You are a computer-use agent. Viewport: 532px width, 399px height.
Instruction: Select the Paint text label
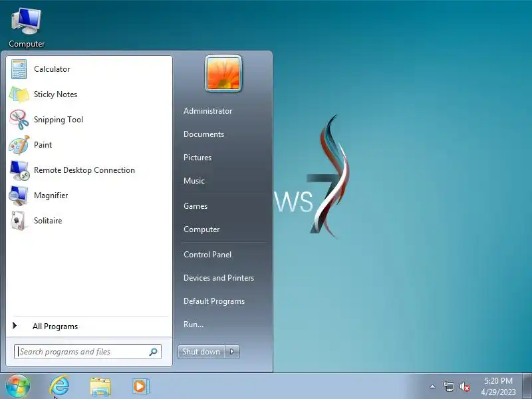(x=43, y=145)
